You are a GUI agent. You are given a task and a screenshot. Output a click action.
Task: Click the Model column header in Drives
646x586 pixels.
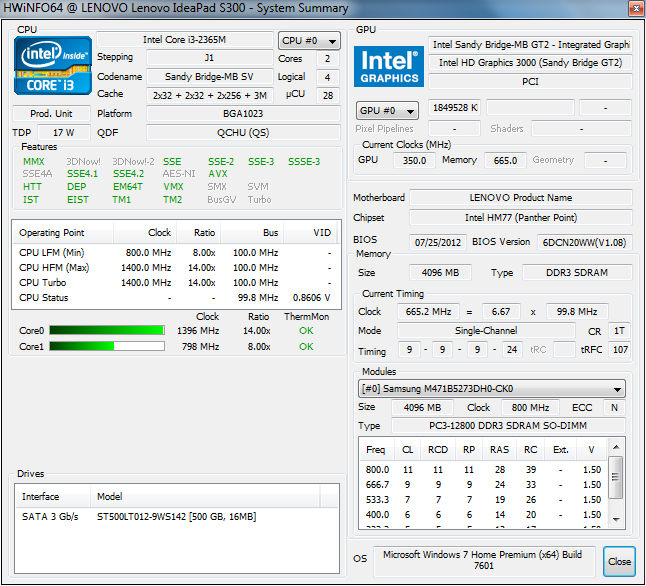click(x=110, y=496)
